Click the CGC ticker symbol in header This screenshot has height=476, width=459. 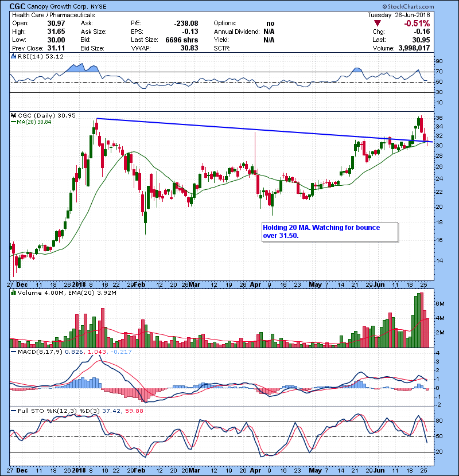pos(18,6)
